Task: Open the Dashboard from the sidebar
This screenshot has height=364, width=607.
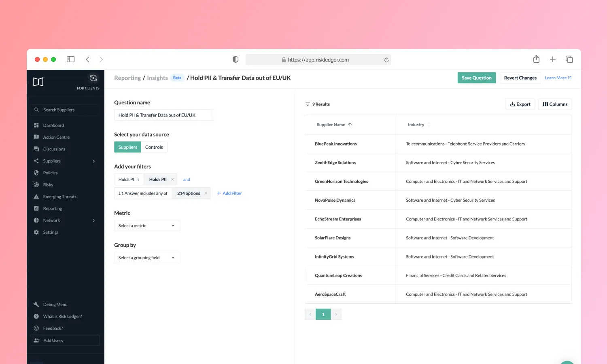Action: click(53, 125)
